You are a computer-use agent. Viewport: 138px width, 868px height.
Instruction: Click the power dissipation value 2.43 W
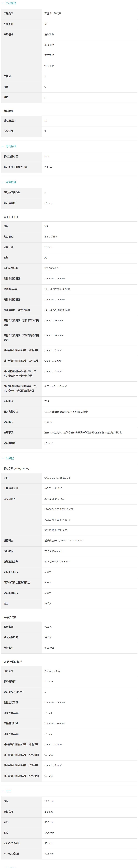48,167
